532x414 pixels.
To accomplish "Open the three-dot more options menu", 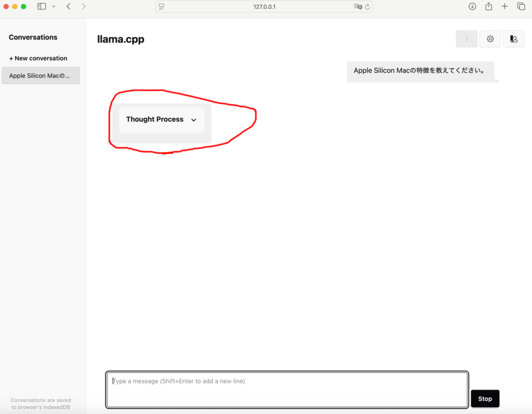I will click(x=467, y=39).
